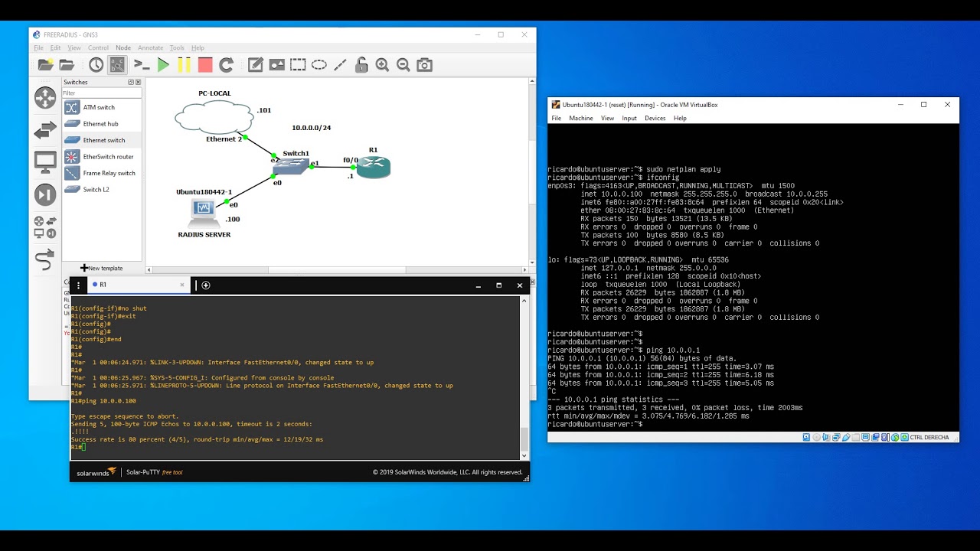Select R1 router node on canvas
980x551 pixels.
[374, 167]
